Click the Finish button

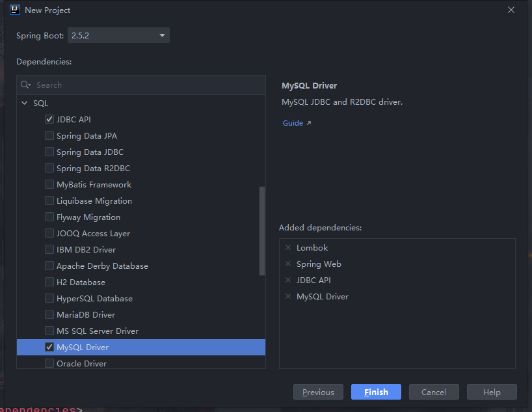(x=376, y=392)
